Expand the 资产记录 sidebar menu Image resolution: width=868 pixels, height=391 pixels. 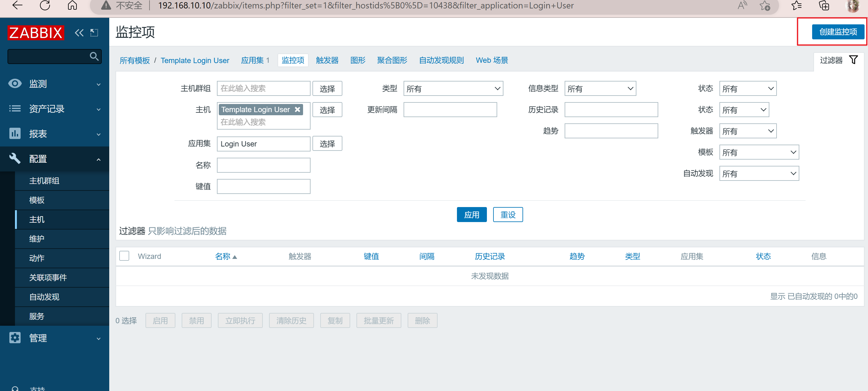(55, 109)
